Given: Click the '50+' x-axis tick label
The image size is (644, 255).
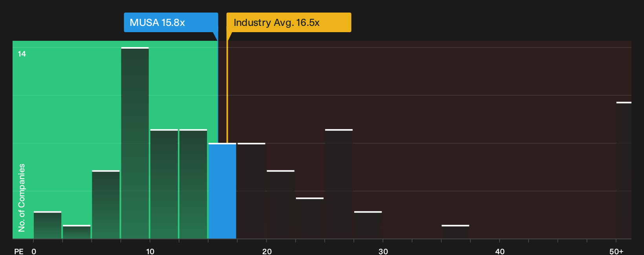Looking at the screenshot, I should pyautogui.click(x=617, y=251).
